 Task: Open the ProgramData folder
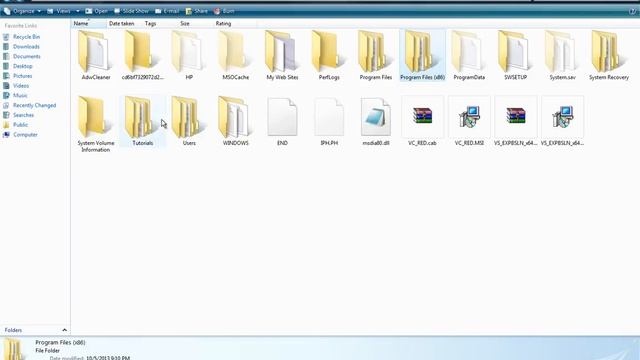click(469, 55)
